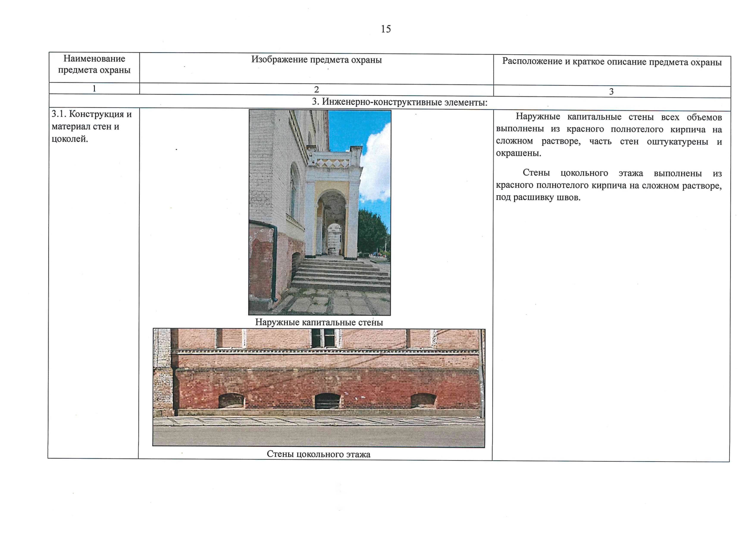This screenshot has height=535, width=756.
Task: Click the page number 15
Action: point(386,29)
